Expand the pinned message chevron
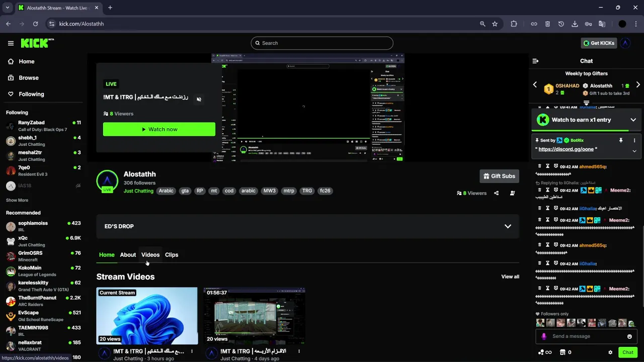 (x=634, y=151)
